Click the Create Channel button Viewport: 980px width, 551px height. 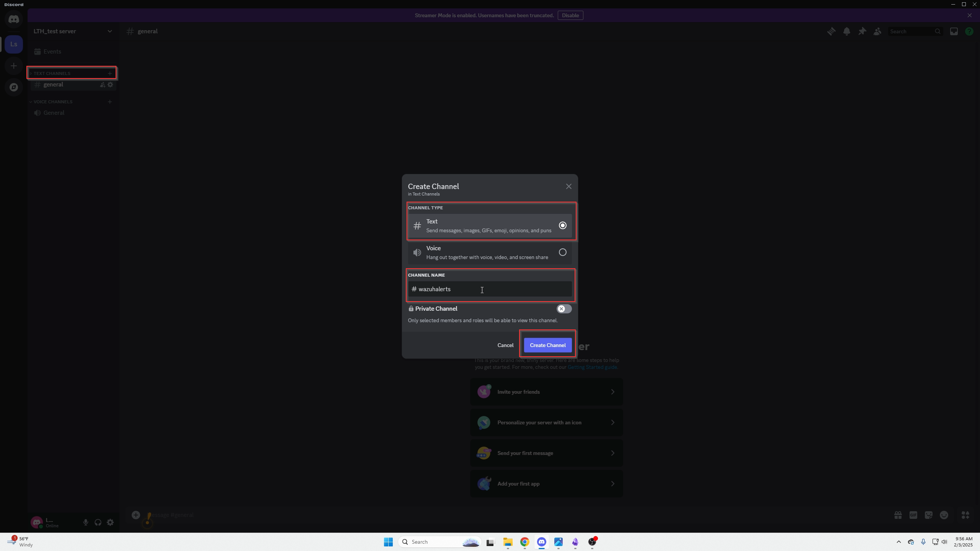pyautogui.click(x=547, y=345)
